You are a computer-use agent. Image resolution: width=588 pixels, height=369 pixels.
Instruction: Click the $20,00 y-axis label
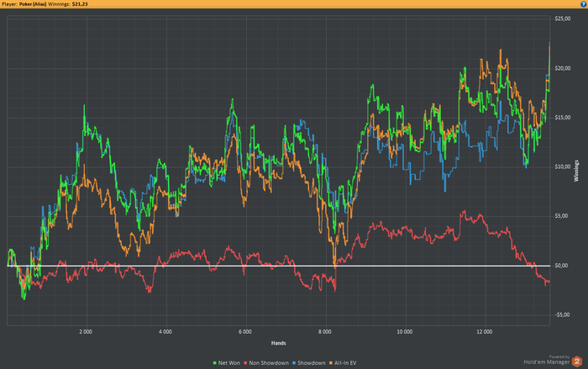point(563,68)
